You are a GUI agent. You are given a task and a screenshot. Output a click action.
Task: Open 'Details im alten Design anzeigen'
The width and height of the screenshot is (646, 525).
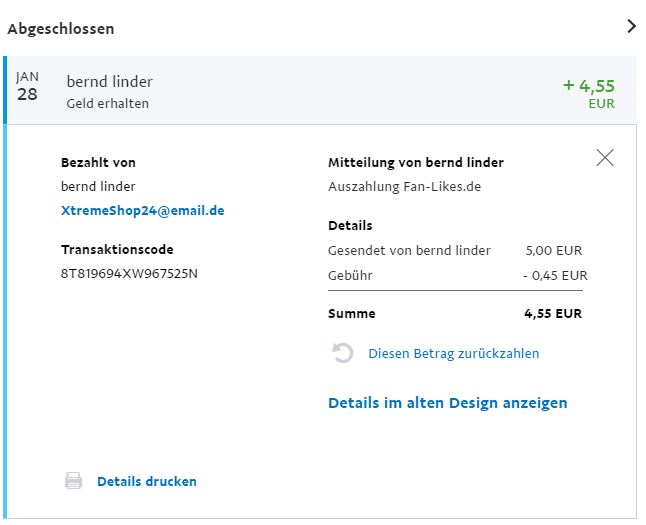pos(447,403)
